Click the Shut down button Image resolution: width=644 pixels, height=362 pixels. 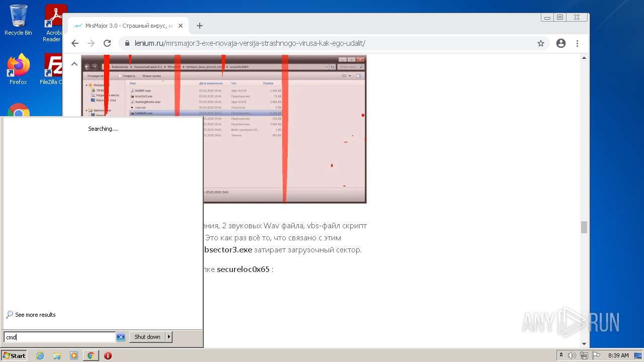point(147,337)
